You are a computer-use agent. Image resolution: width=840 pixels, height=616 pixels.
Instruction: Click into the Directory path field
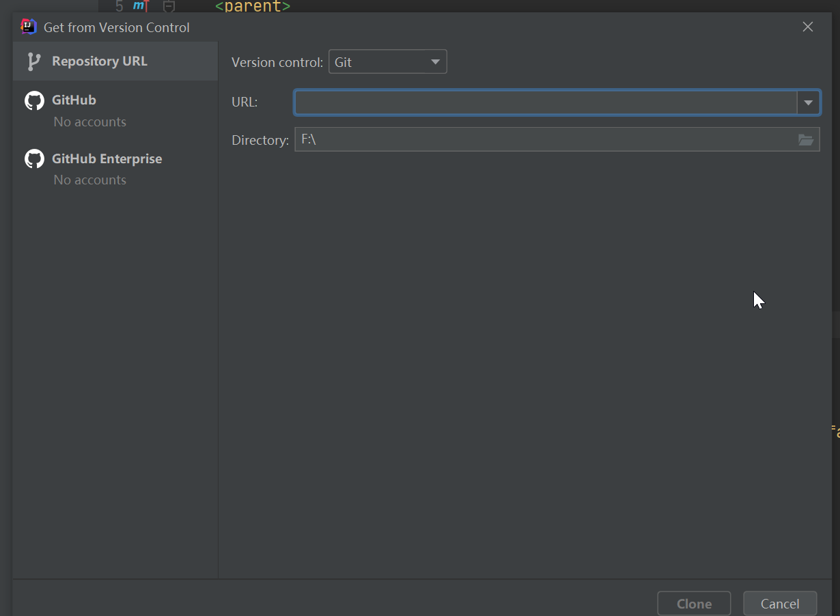[546, 140]
